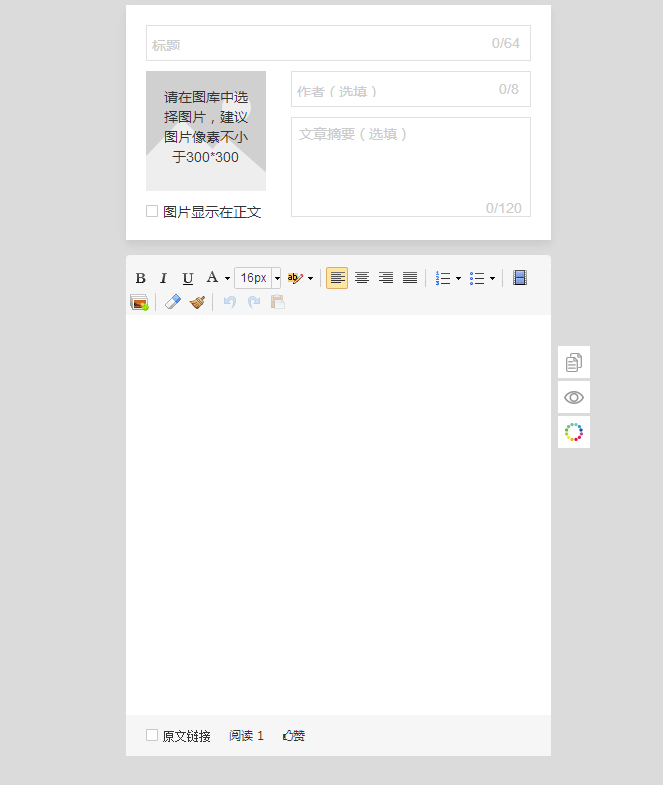Insert a bulleted list

477,278
